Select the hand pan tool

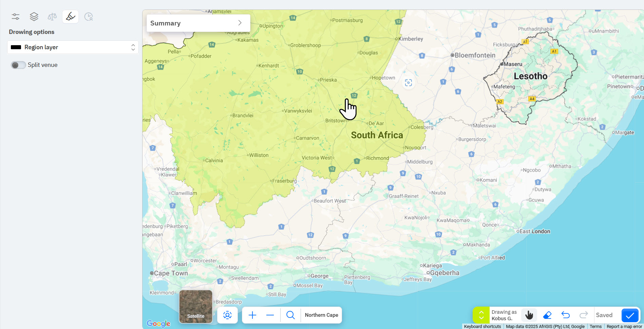pos(529,315)
